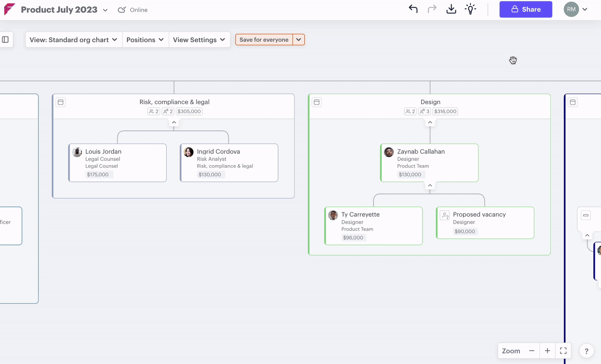Image resolution: width=601 pixels, height=364 pixels.
Task: Click Risk, compliance & legal group icon
Action: coord(61,102)
